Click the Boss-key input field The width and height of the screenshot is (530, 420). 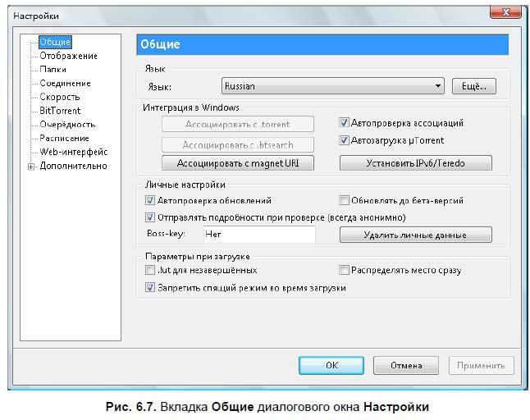[x=259, y=234]
